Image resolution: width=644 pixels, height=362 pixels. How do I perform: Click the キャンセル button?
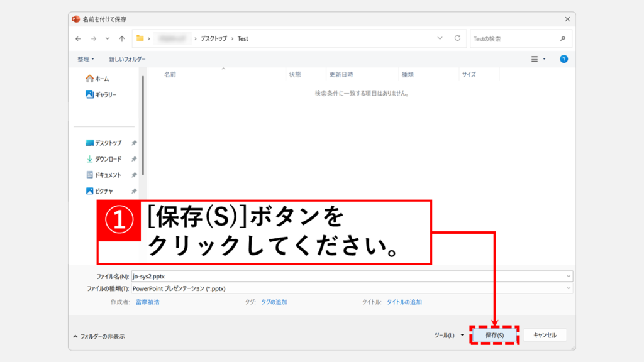click(545, 336)
